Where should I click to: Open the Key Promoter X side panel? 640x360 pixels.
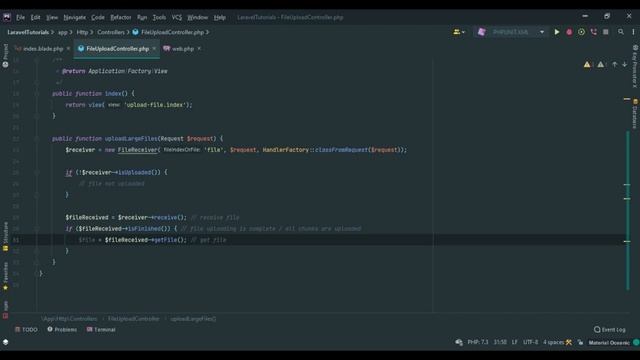point(635,66)
